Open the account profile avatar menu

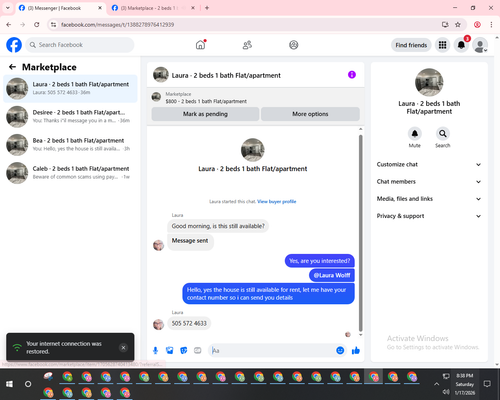click(x=480, y=45)
